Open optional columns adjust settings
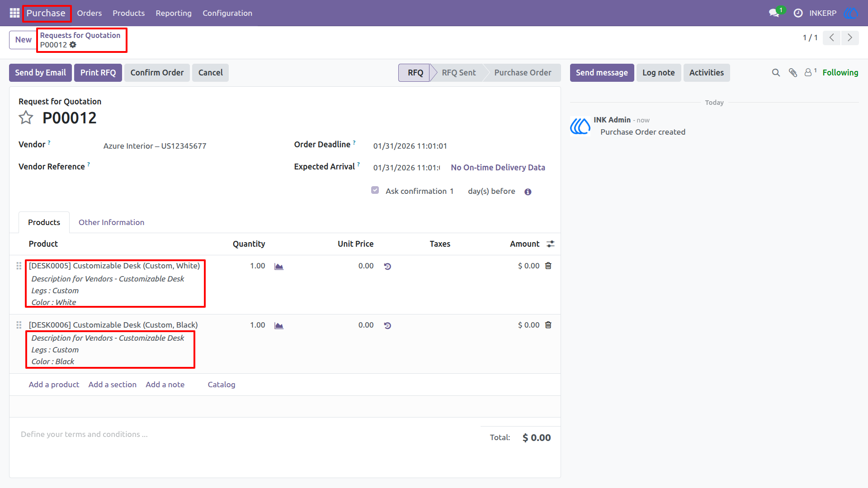 (551, 244)
